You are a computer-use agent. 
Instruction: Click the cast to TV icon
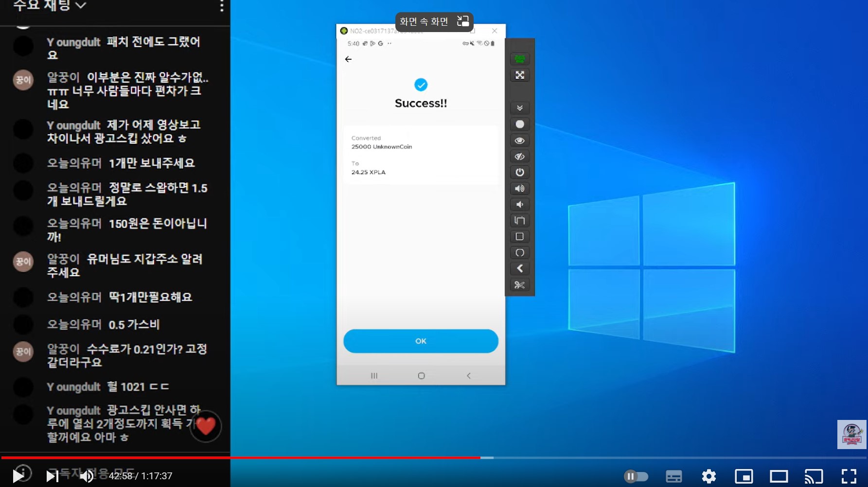pyautogui.click(x=813, y=476)
